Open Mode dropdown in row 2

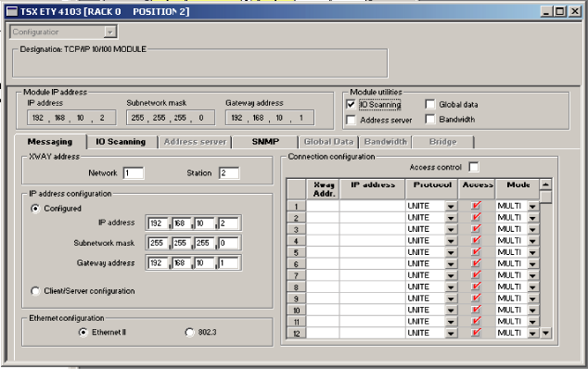tap(533, 218)
